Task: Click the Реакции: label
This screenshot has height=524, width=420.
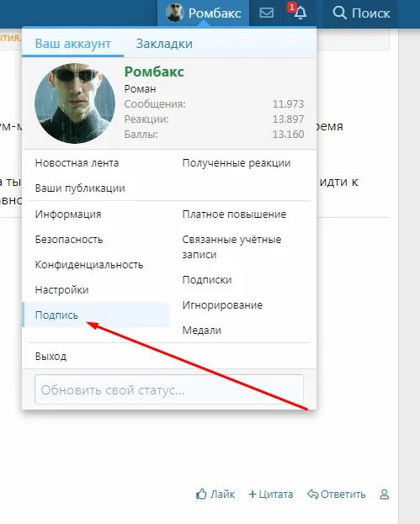Action: [146, 119]
